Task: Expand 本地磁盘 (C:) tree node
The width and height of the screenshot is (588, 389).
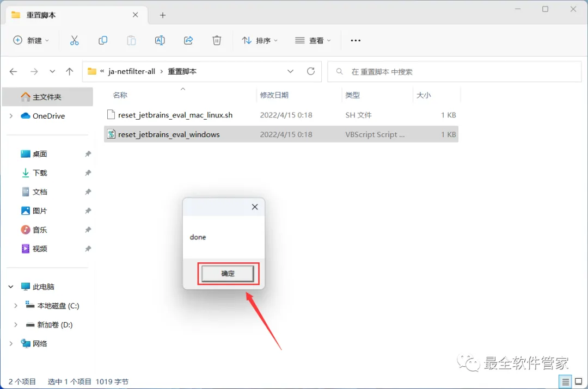Action: pos(15,306)
